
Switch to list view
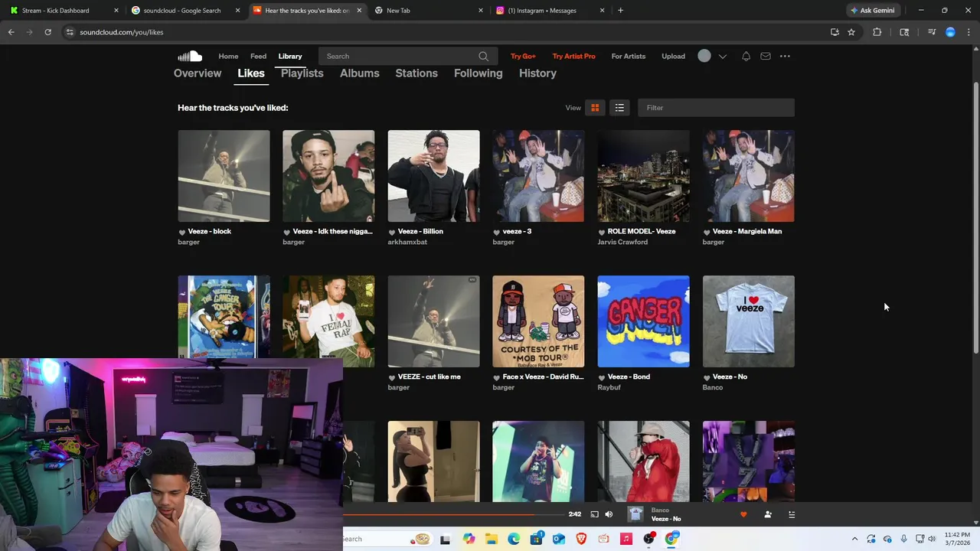[x=619, y=108]
